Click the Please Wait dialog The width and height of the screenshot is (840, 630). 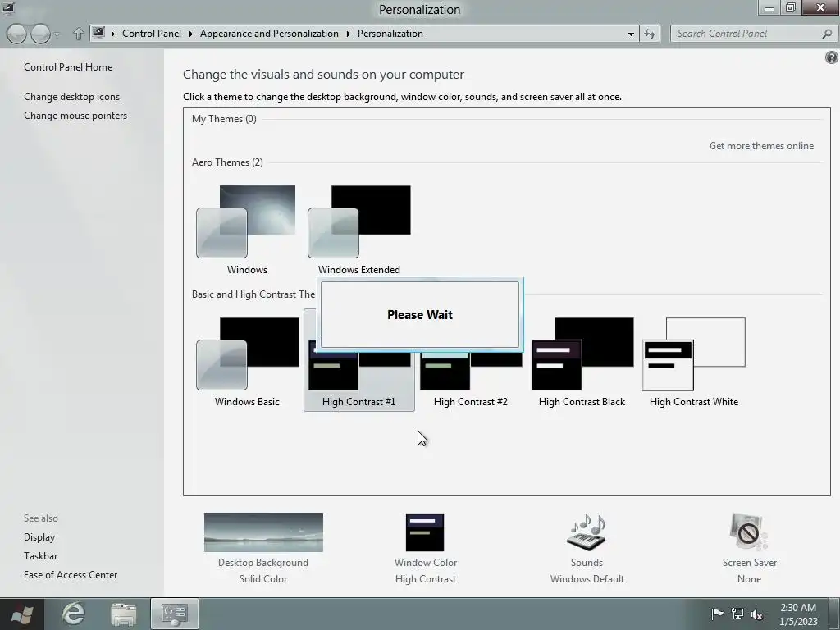(420, 314)
